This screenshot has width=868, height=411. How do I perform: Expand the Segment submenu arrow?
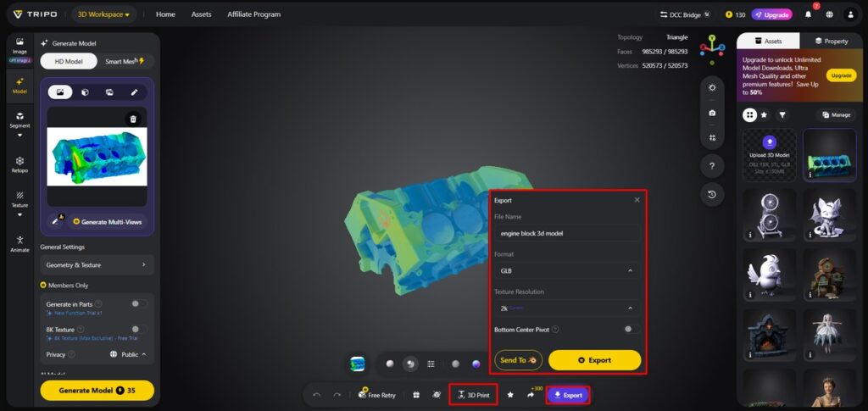[20, 136]
